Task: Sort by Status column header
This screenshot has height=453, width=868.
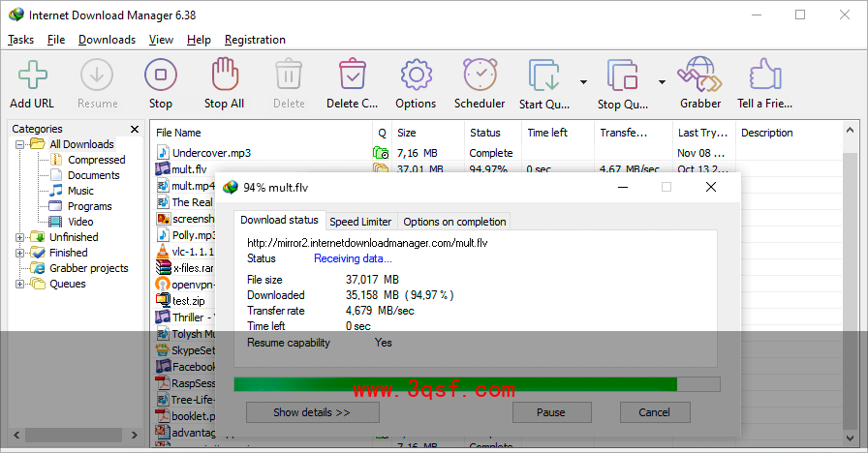Action: pos(493,133)
